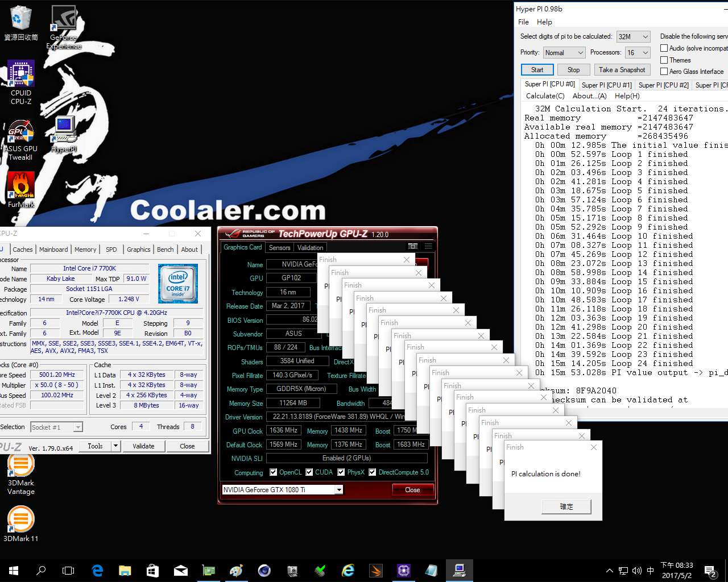Screen dimensions: 728x582
Task: Open the network icon in the system tray
Action: (x=623, y=571)
